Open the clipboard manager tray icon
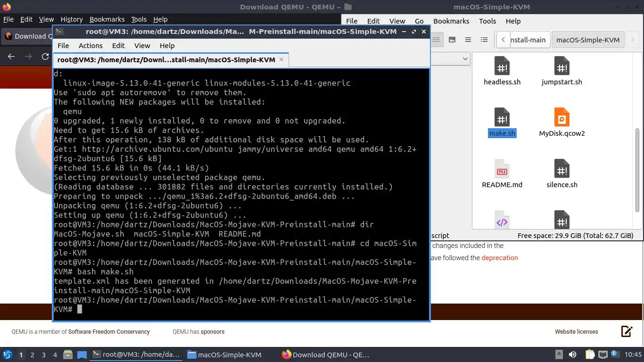The width and height of the screenshot is (644, 362). tap(590, 354)
